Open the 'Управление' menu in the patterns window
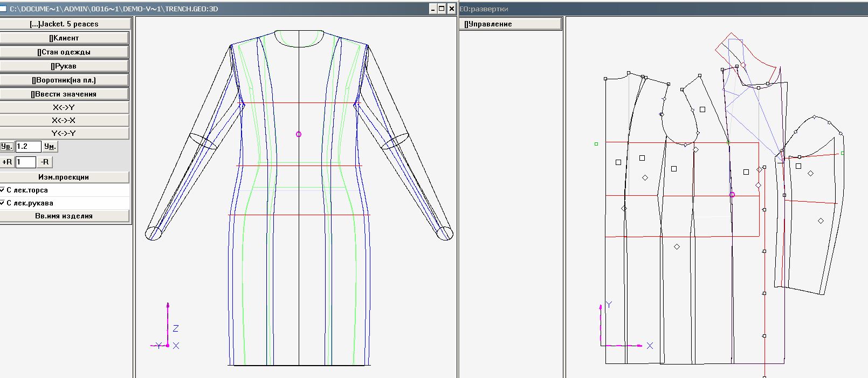Screen dimensions: 868x378 [510, 24]
